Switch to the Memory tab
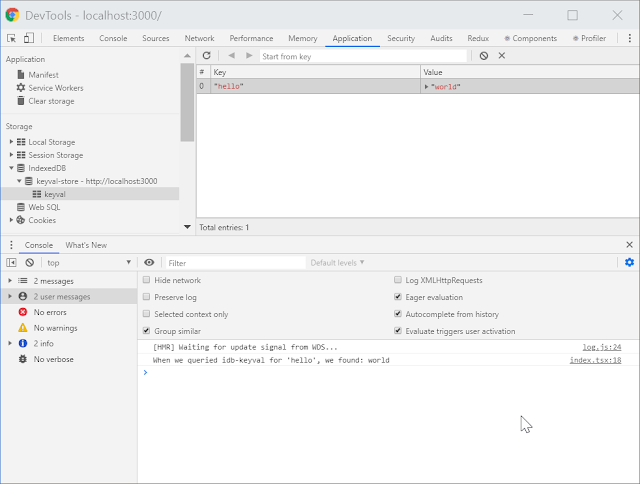The image size is (640, 484). coord(302,38)
